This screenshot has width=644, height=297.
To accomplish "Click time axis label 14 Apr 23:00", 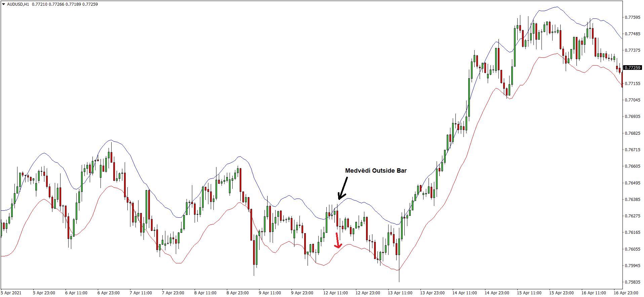I will click(x=497, y=293).
